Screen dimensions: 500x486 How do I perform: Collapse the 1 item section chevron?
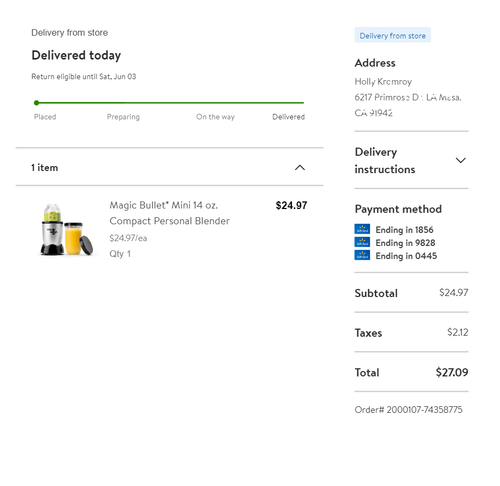[300, 168]
